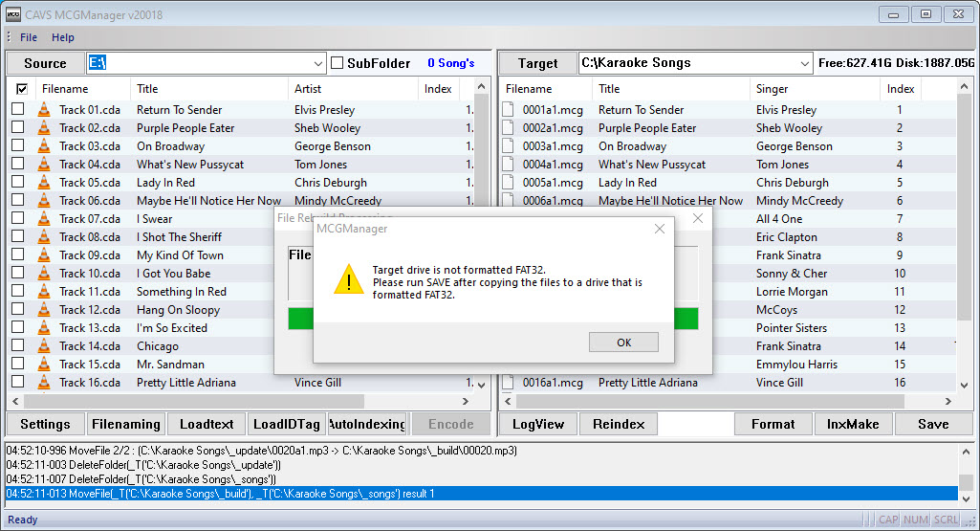This screenshot has height=531, width=980.
Task: Open the Help menu
Action: pyautogui.click(x=62, y=37)
